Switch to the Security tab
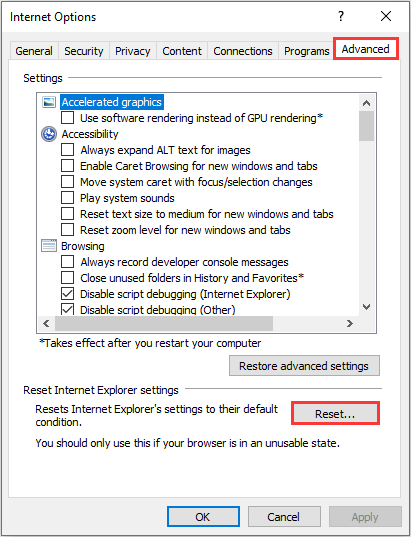 tap(84, 51)
